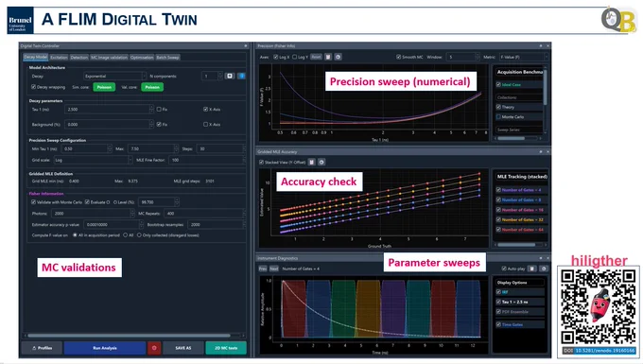Toggle IRF display option
The height and width of the screenshot is (364, 643).
click(x=498, y=292)
